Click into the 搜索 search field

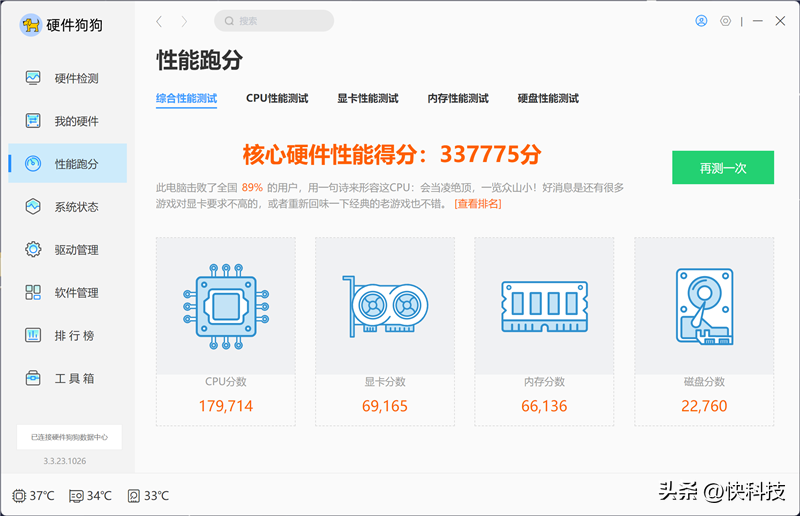pyautogui.click(x=274, y=21)
